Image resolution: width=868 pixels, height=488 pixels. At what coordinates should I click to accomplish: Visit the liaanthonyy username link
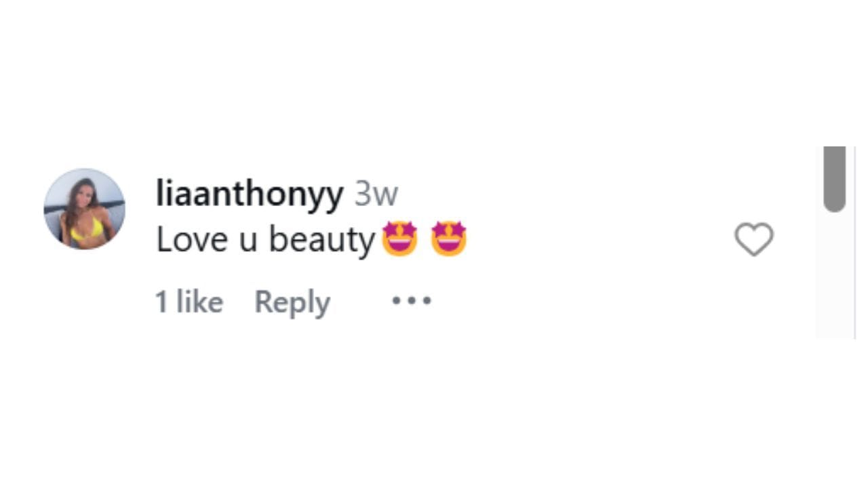[x=250, y=195]
